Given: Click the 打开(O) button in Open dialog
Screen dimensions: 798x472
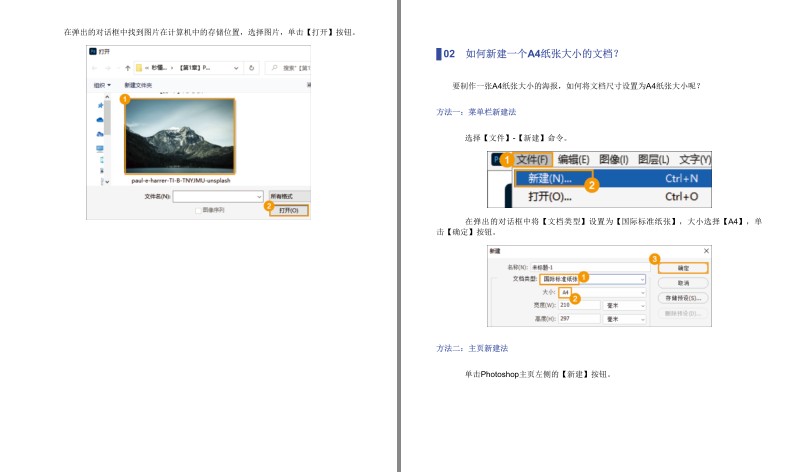Looking at the screenshot, I should pyautogui.click(x=289, y=210).
